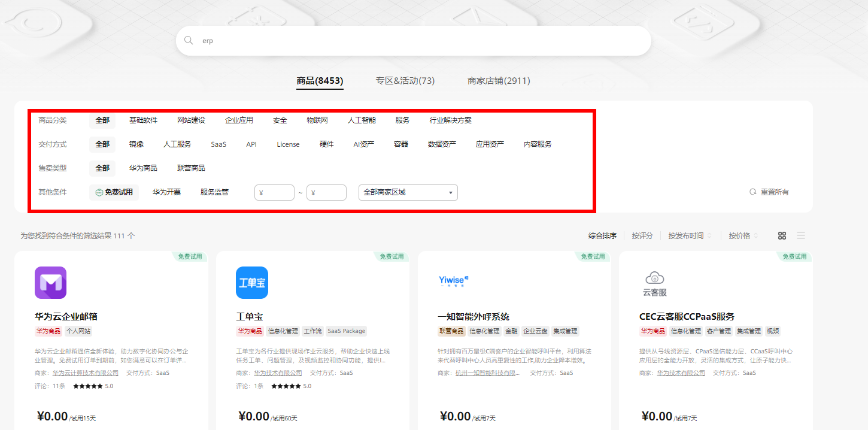The image size is (868, 430).
Task: Open 华为云计算技术有限公司 merchant link
Action: coord(85,373)
